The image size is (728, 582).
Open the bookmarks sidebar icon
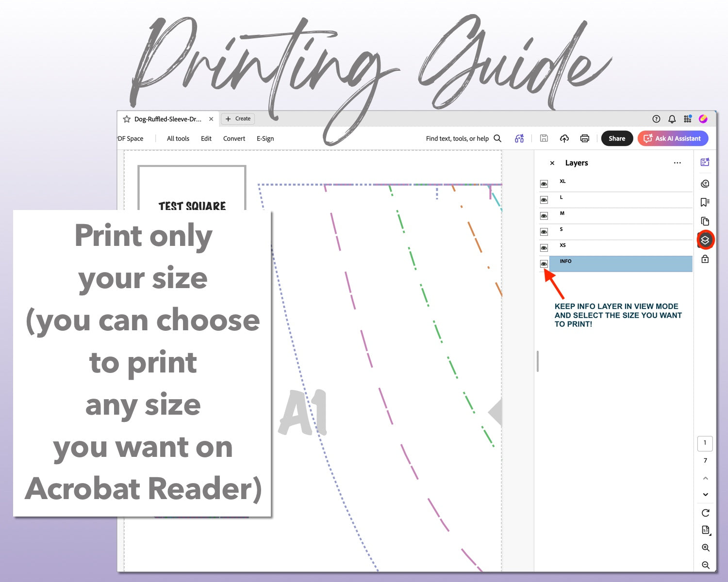tap(705, 202)
